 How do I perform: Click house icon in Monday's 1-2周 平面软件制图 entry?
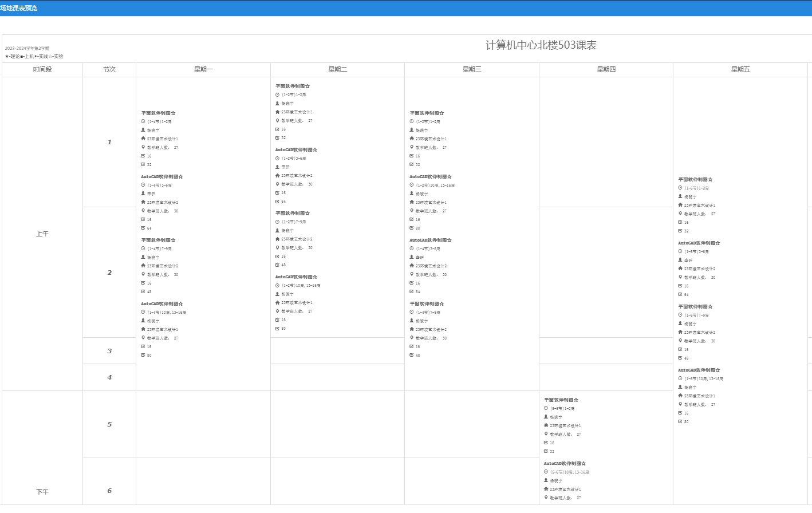pos(143,139)
